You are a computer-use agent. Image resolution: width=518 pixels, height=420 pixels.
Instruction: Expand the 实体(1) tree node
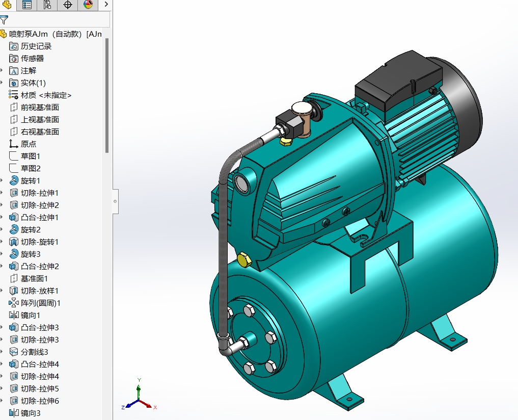2,83
